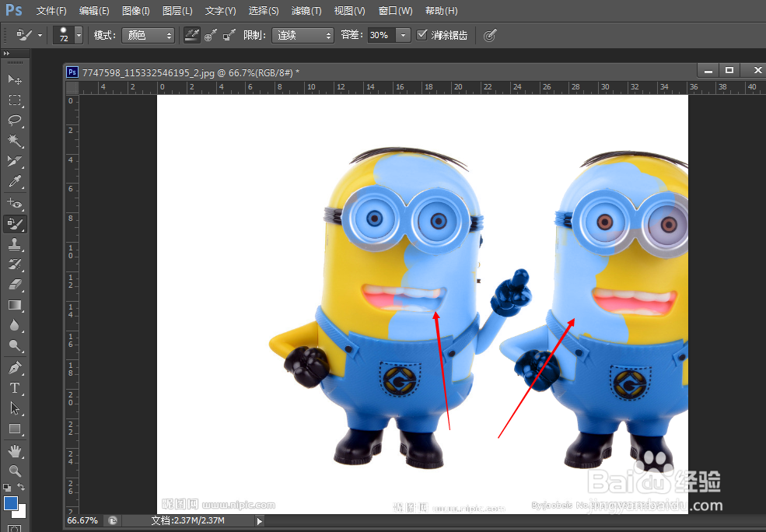Click the ruler origin corner box

coord(72,88)
